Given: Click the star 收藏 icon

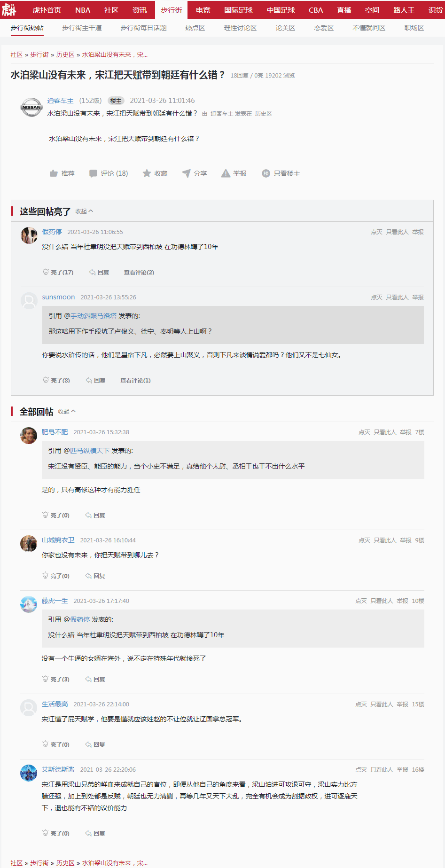Looking at the screenshot, I should pyautogui.click(x=147, y=173).
